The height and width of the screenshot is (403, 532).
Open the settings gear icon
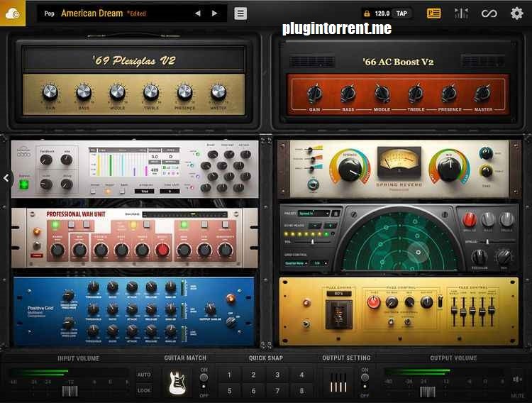(x=516, y=13)
